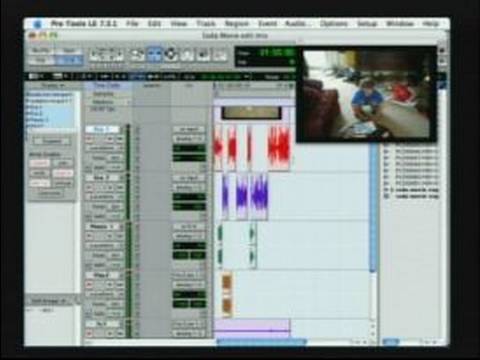Click the horizontal timeline scrollbar thumb
This screenshot has height=360, width=480.
[x=262, y=342]
